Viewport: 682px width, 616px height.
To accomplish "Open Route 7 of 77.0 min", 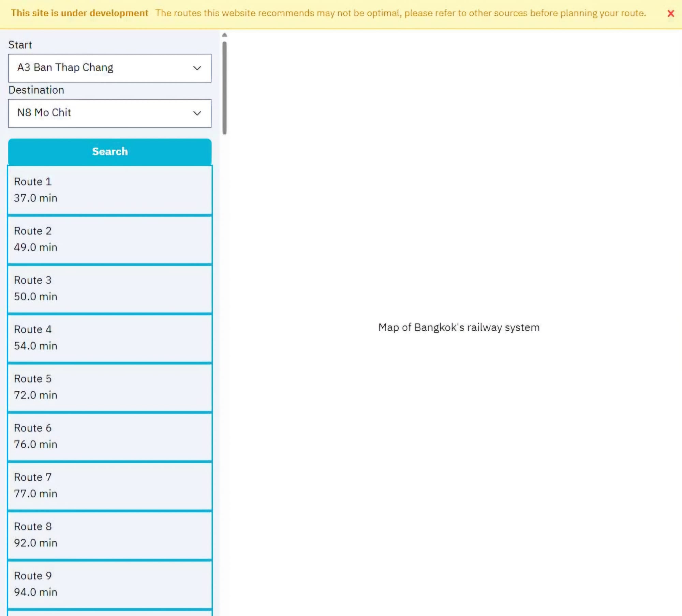I will point(109,485).
